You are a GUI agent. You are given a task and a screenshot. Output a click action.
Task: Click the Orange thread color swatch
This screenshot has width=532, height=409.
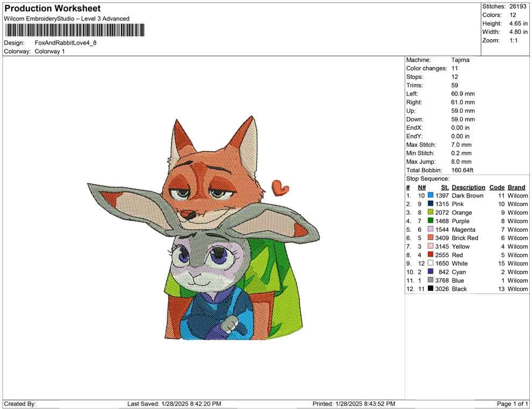[430, 212]
